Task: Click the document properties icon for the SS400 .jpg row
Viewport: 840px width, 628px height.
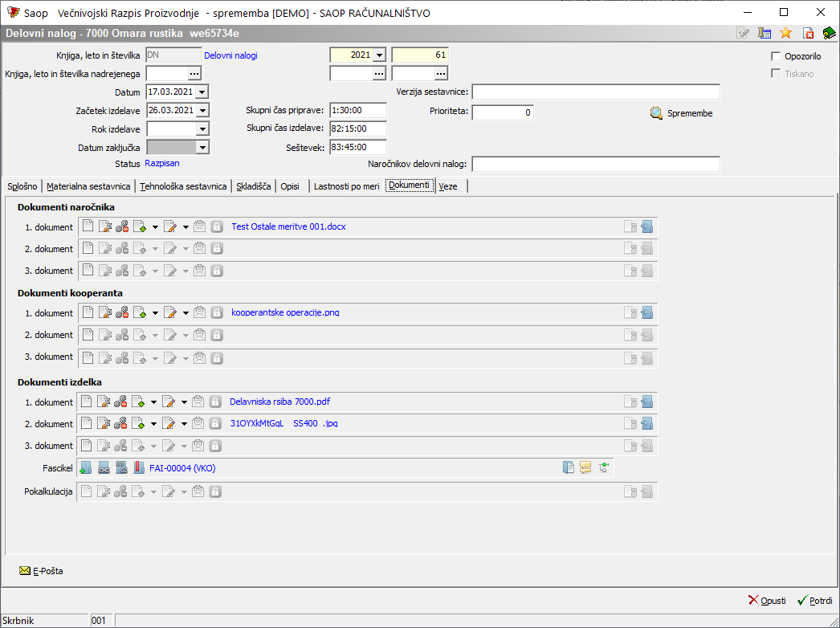Action: point(104,423)
